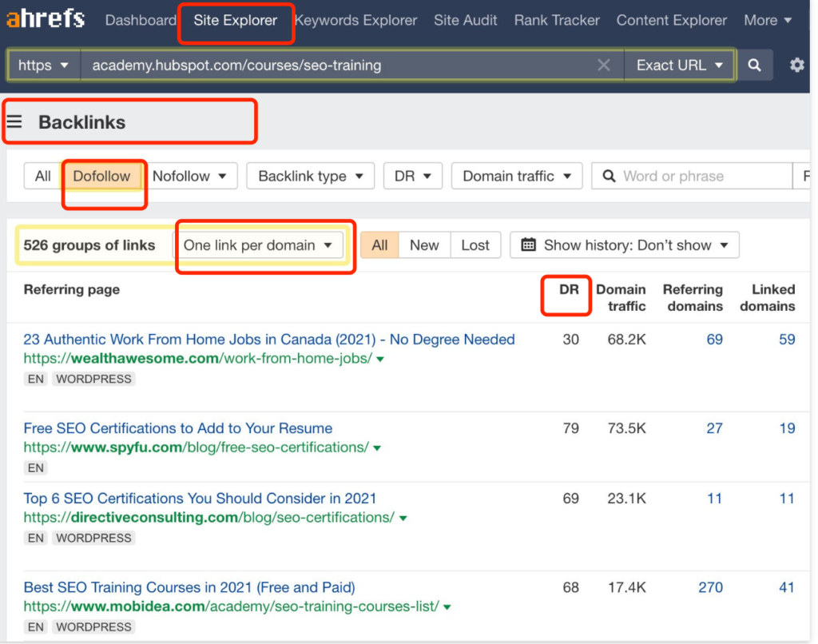
Task: Open the directiveconsulting.com URL
Action: click(209, 517)
